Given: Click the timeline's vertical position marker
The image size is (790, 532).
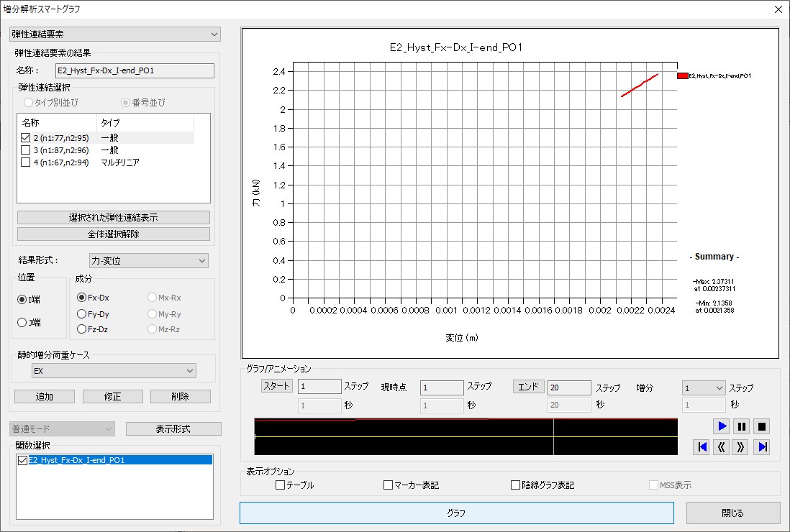Looking at the screenshot, I should 553,436.
